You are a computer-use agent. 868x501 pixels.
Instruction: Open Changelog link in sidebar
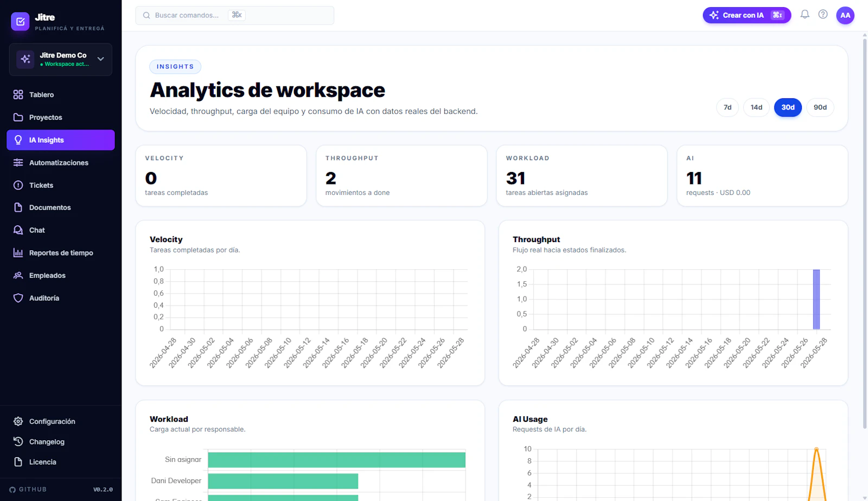[61, 442]
